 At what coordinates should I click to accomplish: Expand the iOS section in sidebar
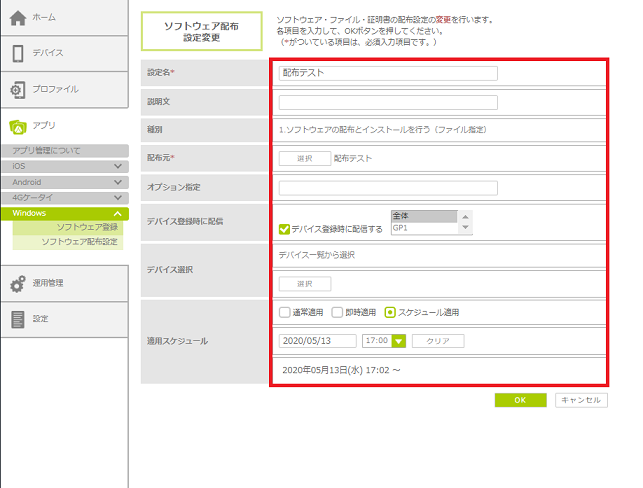pyautogui.click(x=118, y=166)
